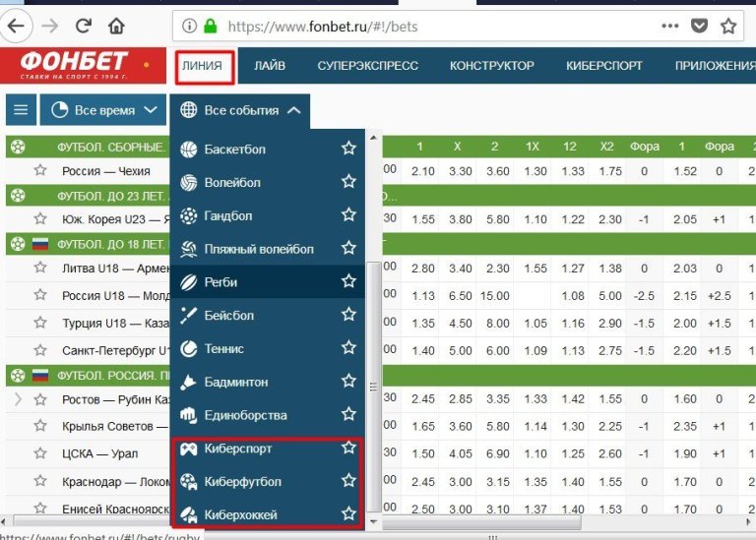The width and height of the screenshot is (756, 540).
Task: Click the sports dropdown scrollbar thumb
Action: tap(373, 388)
